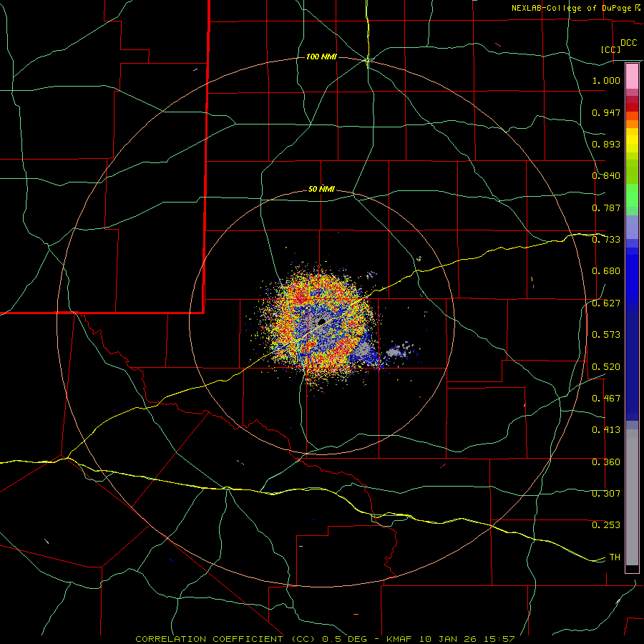Pick the lavender segment near 0.733

(632, 228)
